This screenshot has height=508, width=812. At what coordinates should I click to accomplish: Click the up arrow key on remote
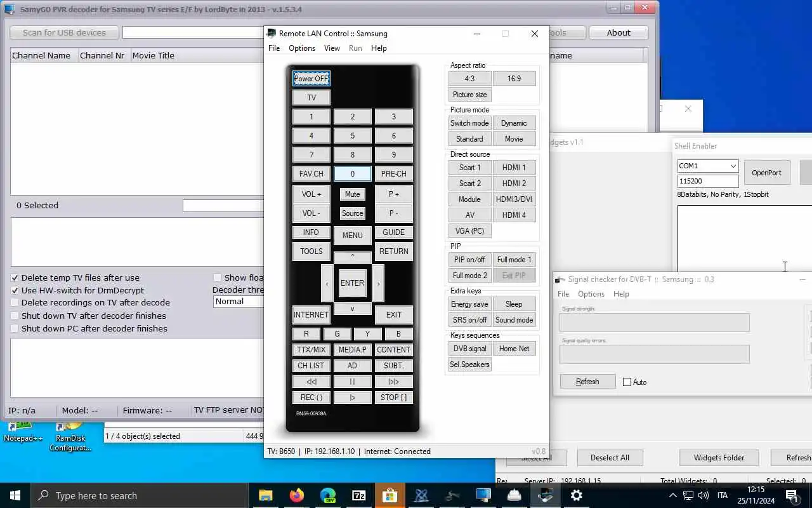point(353,257)
